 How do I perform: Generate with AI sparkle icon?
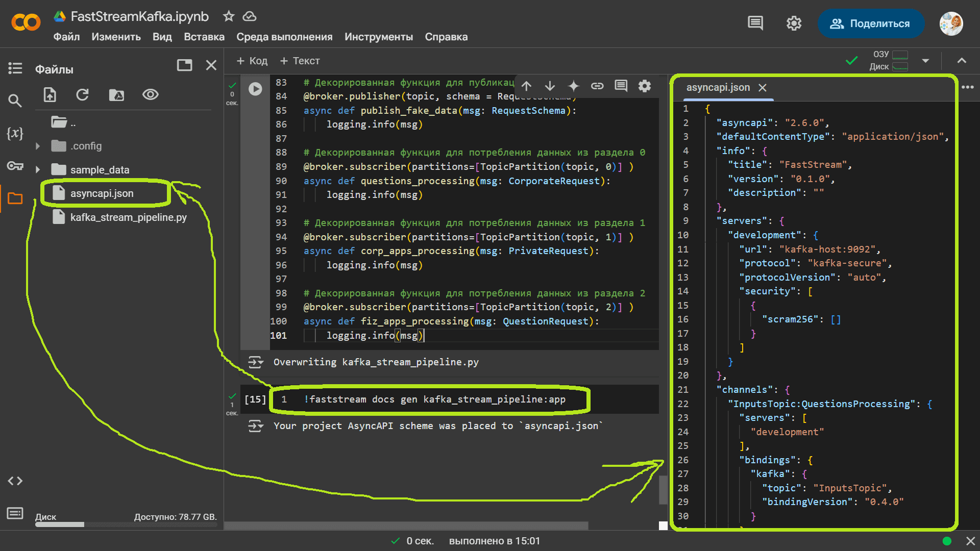573,86
